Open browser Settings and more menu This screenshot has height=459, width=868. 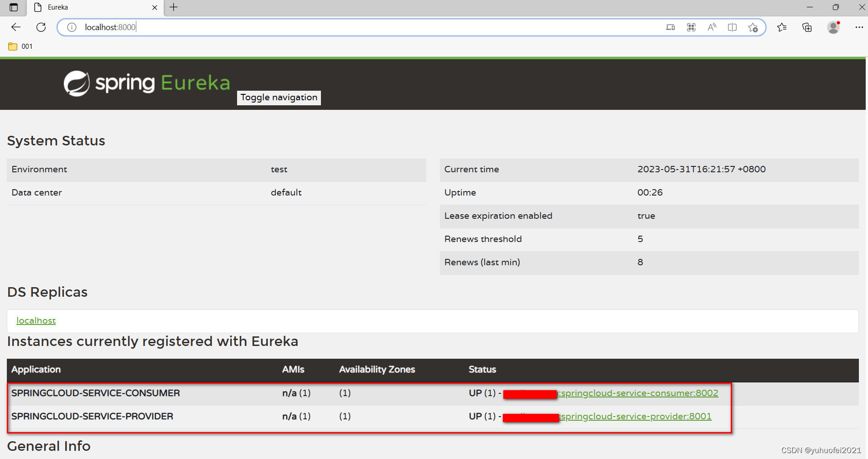point(859,27)
